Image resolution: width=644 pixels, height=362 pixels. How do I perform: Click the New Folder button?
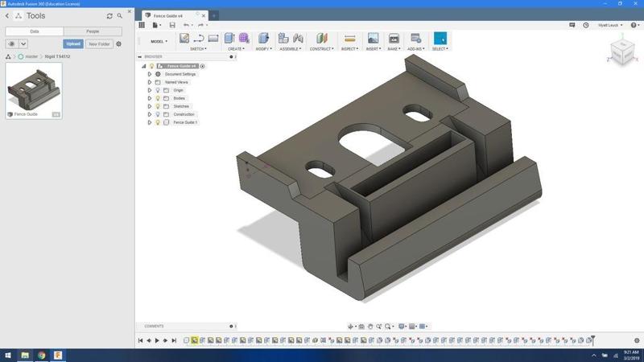[x=99, y=44]
